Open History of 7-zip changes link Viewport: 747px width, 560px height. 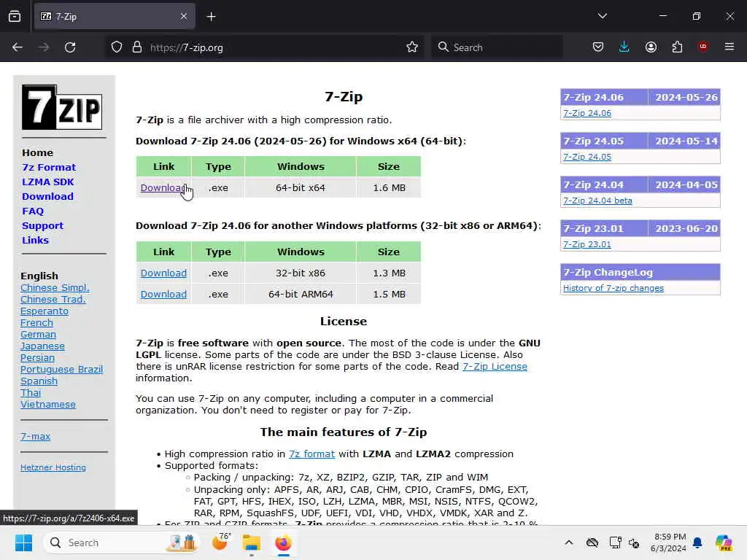tap(613, 288)
